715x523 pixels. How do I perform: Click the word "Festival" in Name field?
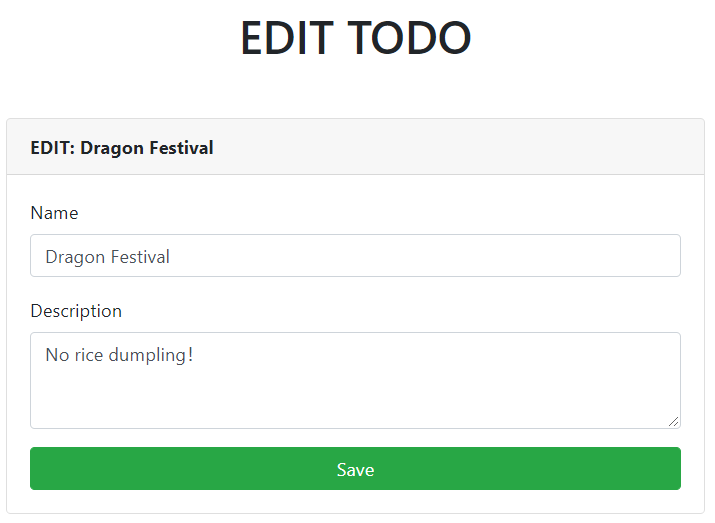[x=139, y=257]
